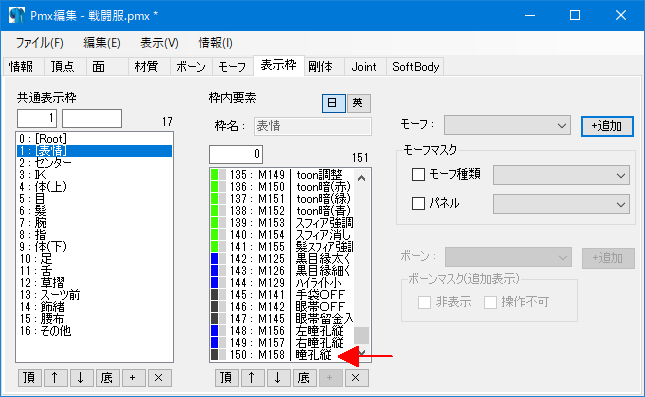Click the empty field beside the frame index
This screenshot has height=397, width=645.
coord(92,118)
